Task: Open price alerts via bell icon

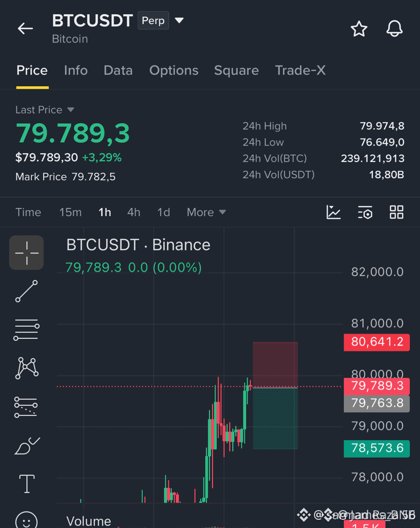Action: click(395, 28)
